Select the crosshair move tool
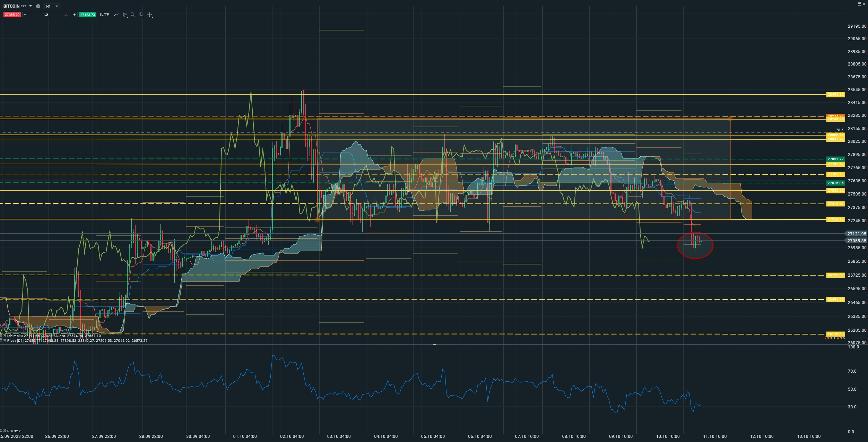 click(x=150, y=15)
